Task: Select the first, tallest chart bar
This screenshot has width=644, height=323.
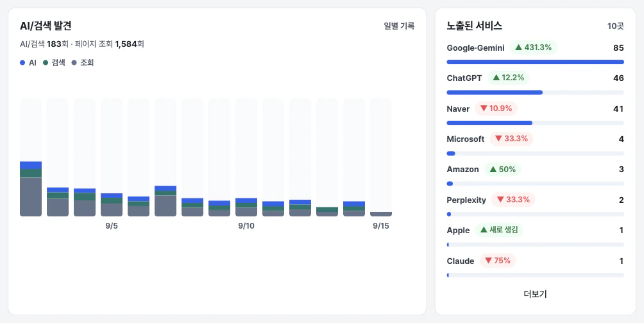Action: coord(31,189)
